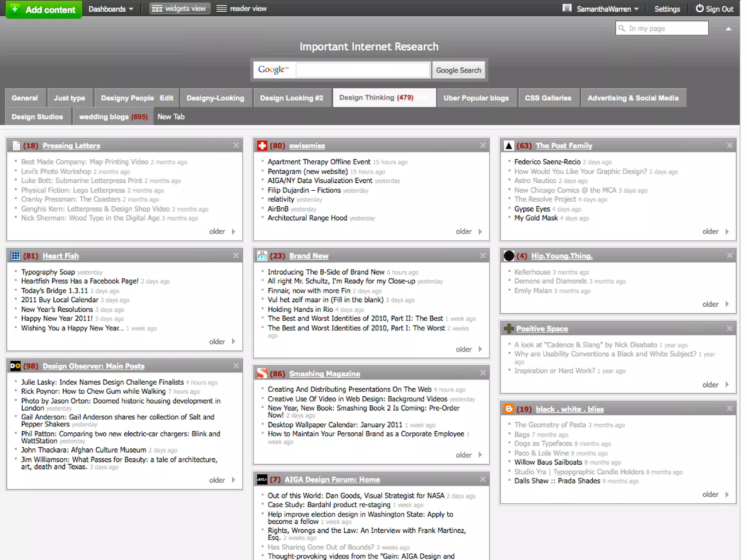
Task: Click the Hip.Young.Thing. black circle icon
Action: click(509, 256)
